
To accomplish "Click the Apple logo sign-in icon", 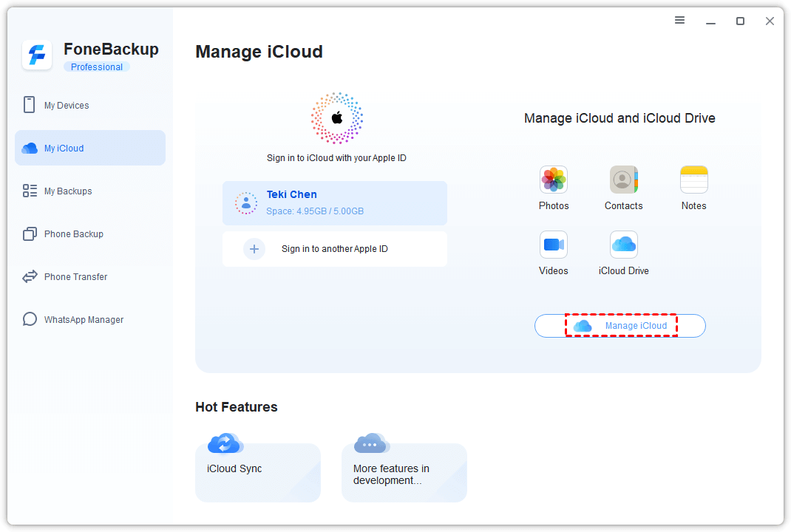I will 337,118.
